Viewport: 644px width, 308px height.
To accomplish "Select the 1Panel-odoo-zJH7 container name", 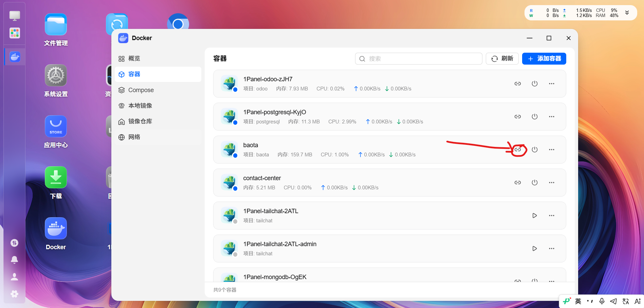I will coord(268,79).
